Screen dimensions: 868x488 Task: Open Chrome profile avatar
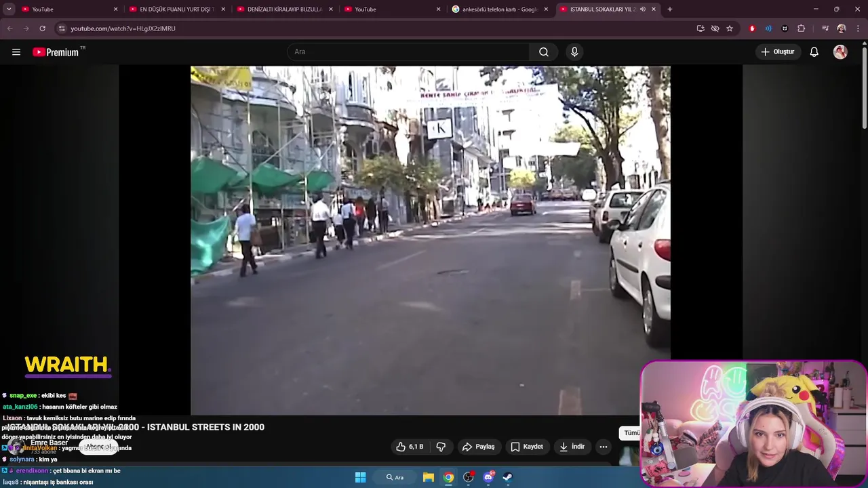[x=842, y=28]
